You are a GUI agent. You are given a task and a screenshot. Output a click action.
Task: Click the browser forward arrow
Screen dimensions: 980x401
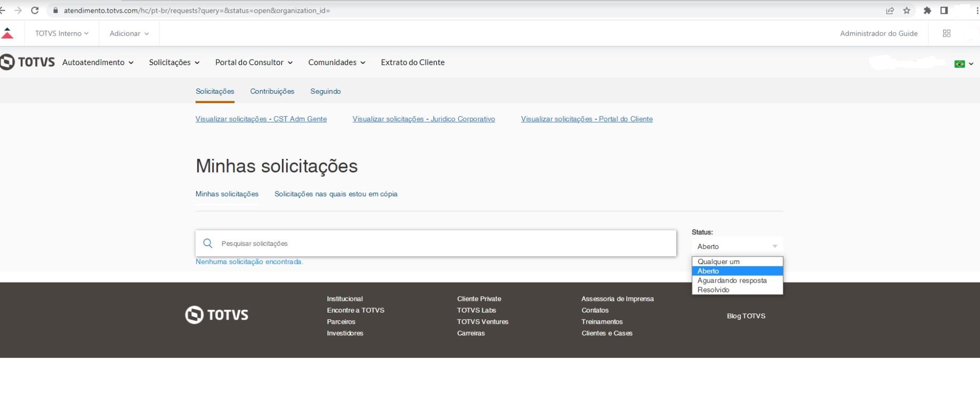[18, 11]
